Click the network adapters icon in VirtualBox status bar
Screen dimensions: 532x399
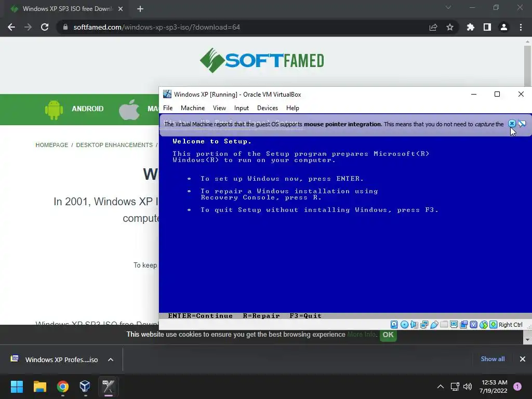[424, 325]
